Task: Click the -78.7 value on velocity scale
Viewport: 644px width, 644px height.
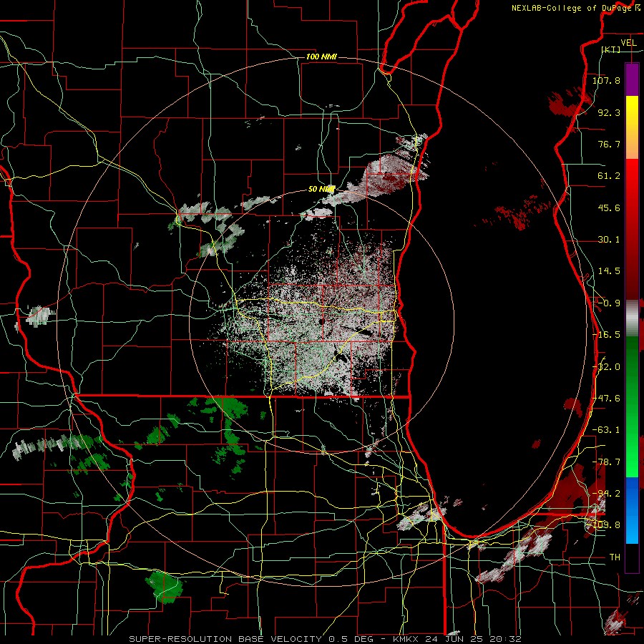Action: [606, 462]
